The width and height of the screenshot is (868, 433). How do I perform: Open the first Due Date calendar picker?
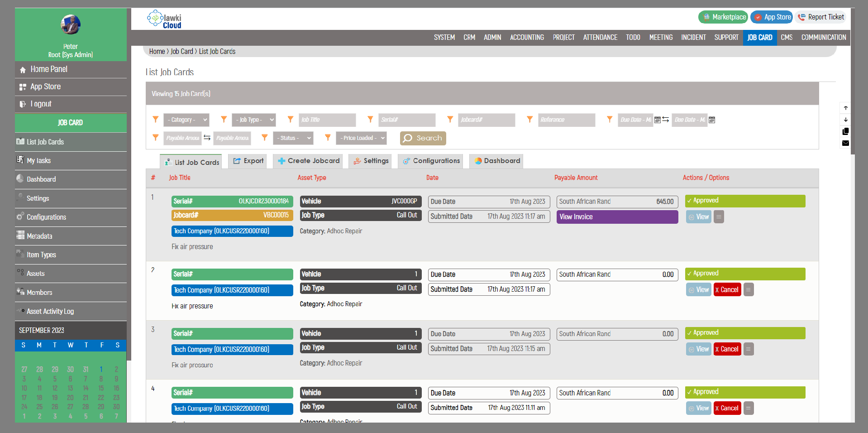658,120
